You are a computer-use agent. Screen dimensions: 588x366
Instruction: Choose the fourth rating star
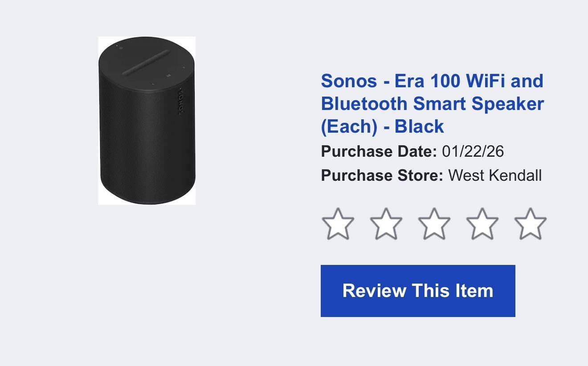point(482,224)
